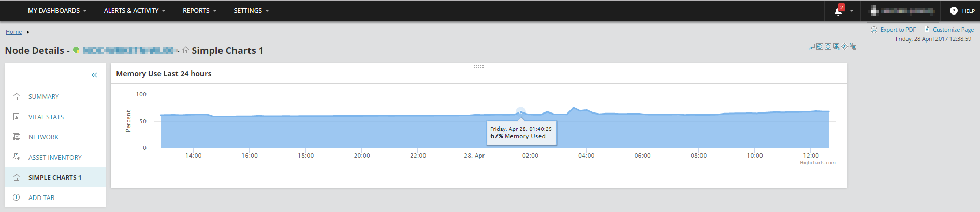Expand the Settings dropdown menu
The height and width of the screenshot is (212, 980).
click(251, 10)
